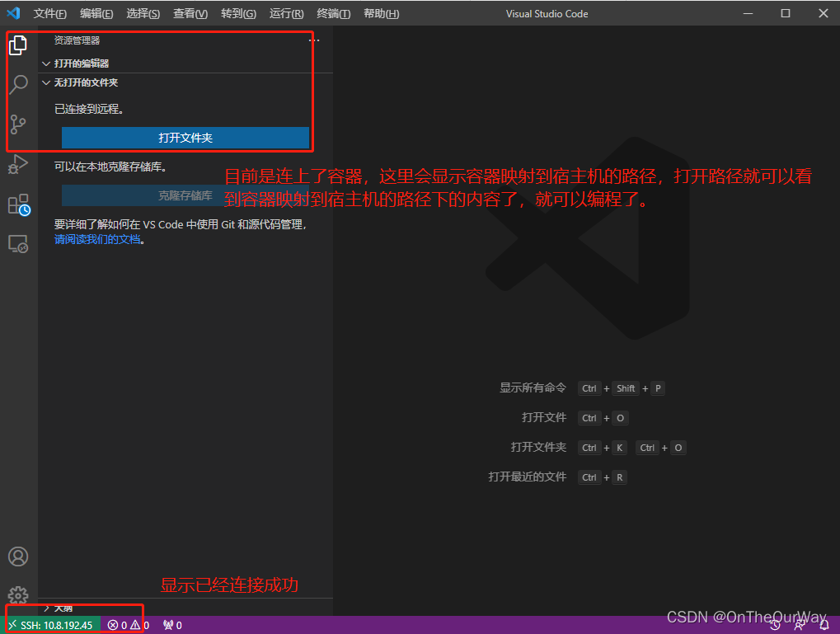Open the 查看(V) menu
The height and width of the screenshot is (634, 840).
click(190, 13)
